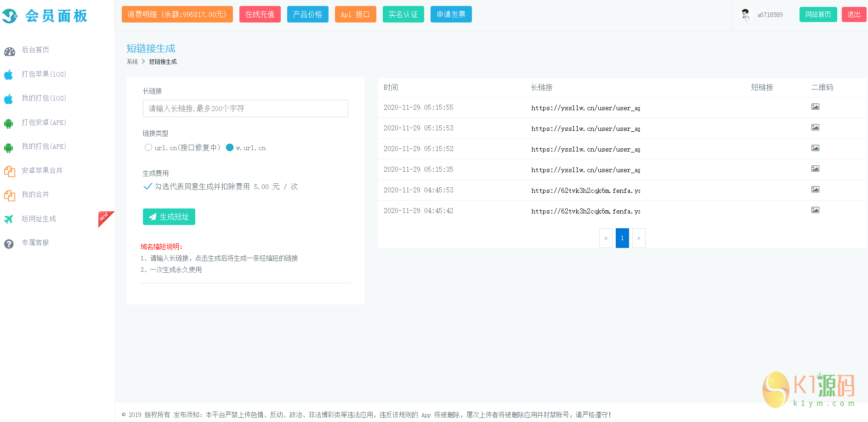Click the Android icon next to 打包安卓(APK)
Viewport: 868px width, 422px height.
9,123
